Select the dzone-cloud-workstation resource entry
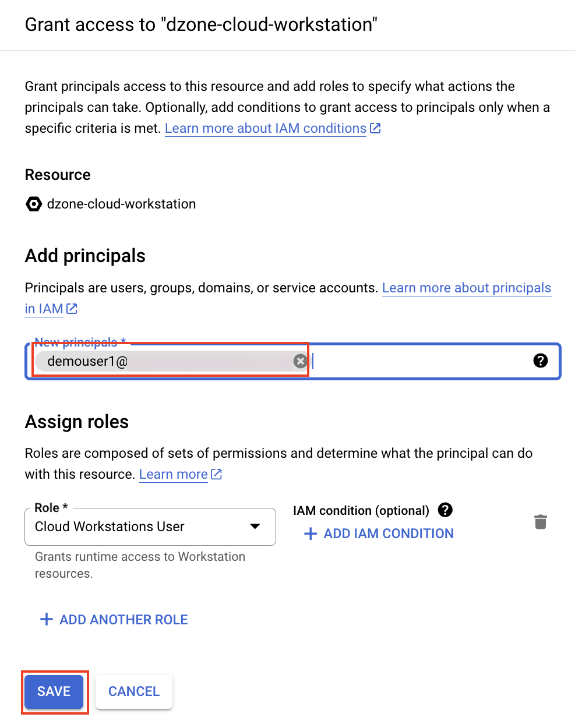Image resolution: width=575 pixels, height=728 pixels. point(121,204)
